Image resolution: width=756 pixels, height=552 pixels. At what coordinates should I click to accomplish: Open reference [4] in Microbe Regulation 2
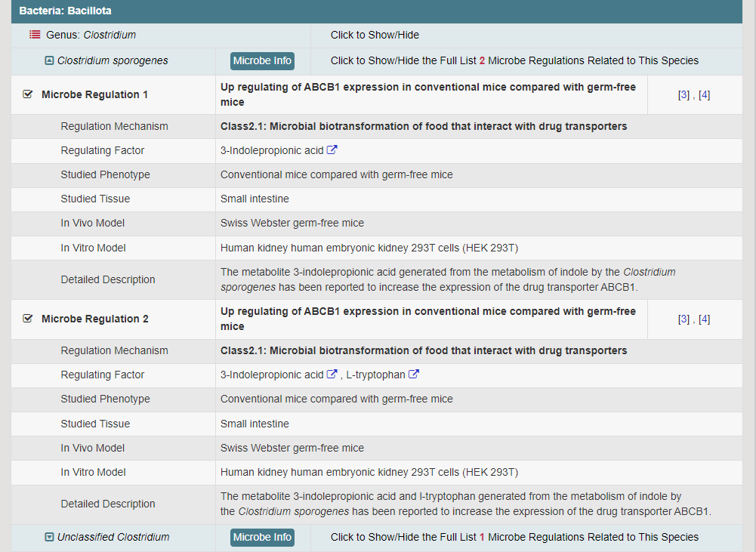[704, 319]
